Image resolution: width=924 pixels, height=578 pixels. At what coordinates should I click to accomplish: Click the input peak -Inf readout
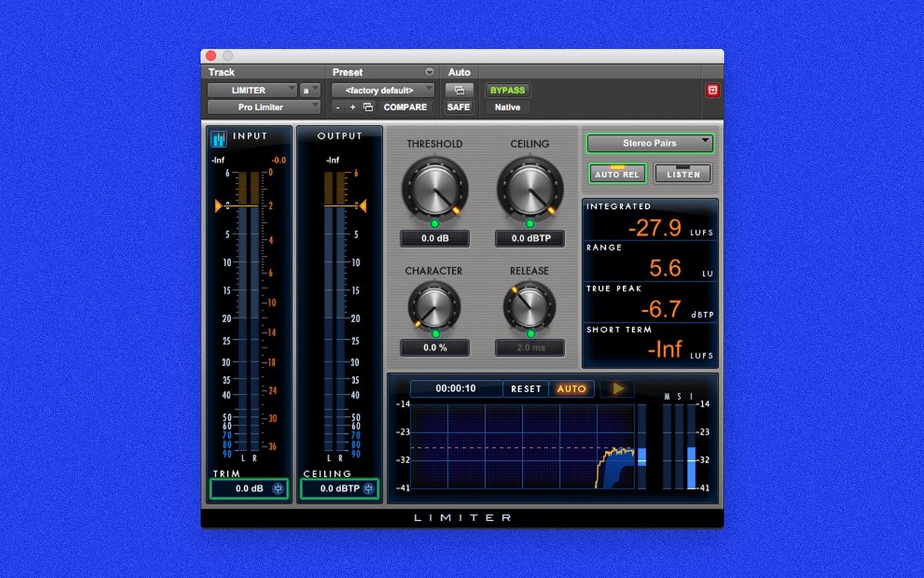pos(217,160)
